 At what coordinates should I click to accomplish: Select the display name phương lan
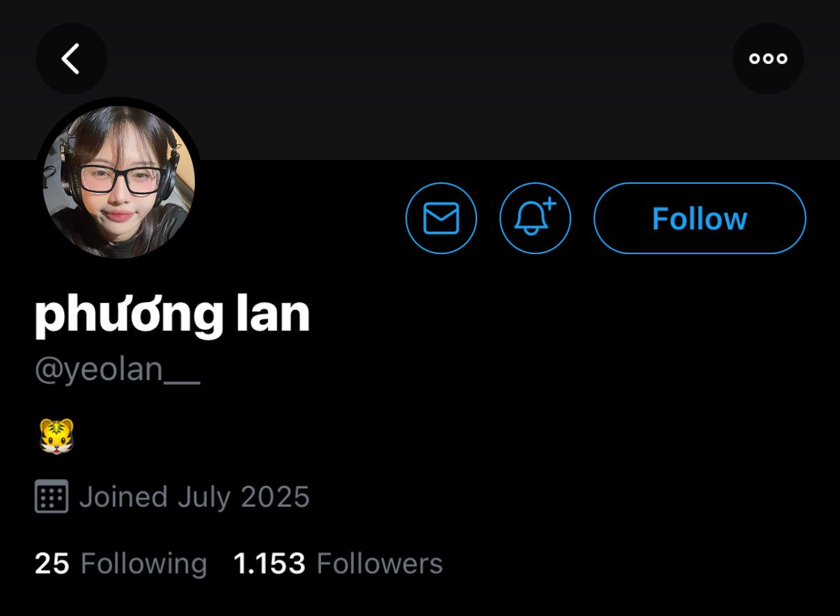tap(172, 315)
